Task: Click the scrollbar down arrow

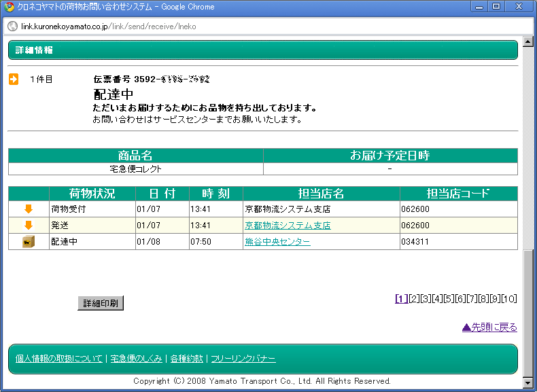Action: click(x=528, y=382)
